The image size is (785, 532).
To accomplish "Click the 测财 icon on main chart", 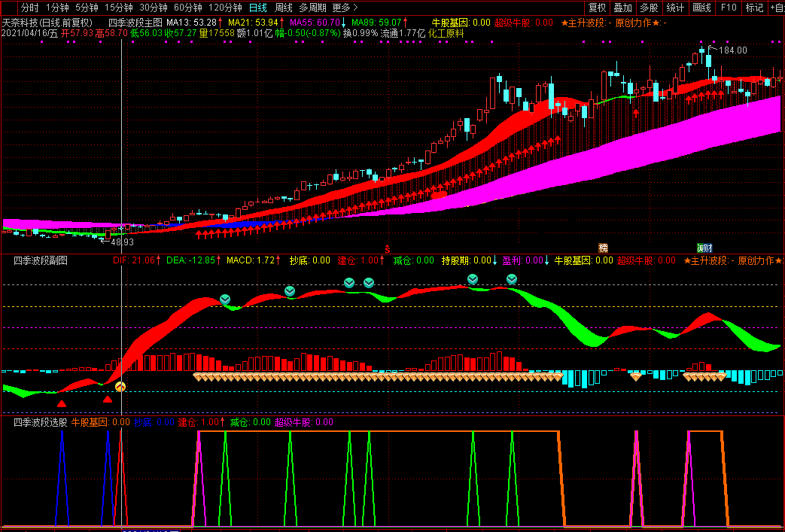I will pos(705,248).
